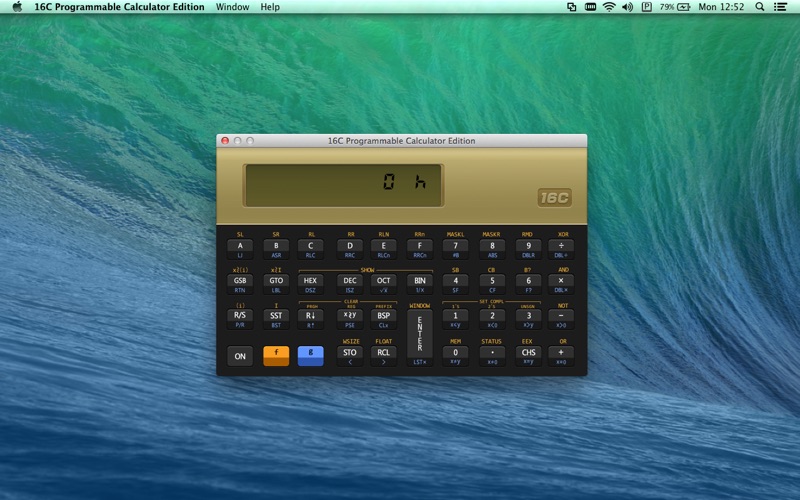Click the decimal point key
This screenshot has width=800, height=500.
[x=492, y=356]
